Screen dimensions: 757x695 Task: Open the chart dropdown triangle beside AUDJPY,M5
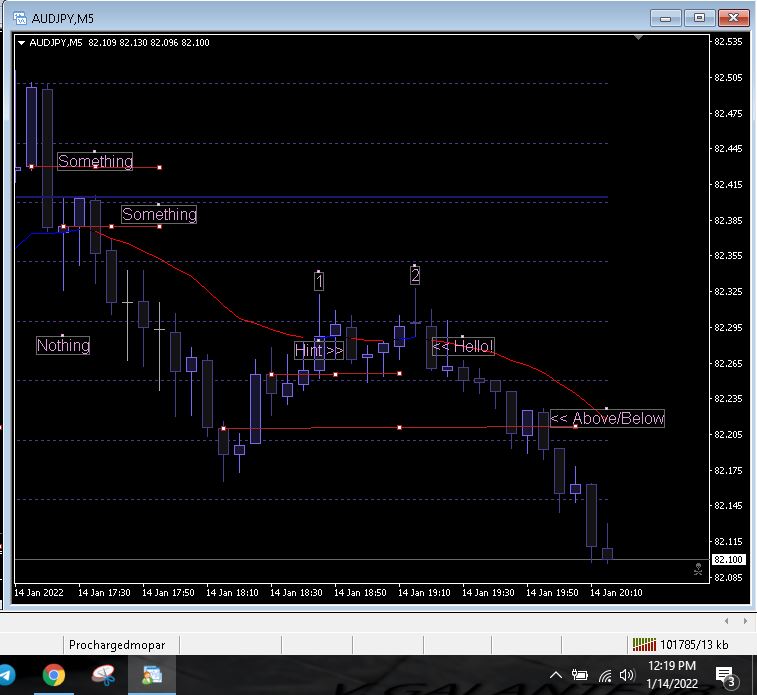tap(21, 42)
